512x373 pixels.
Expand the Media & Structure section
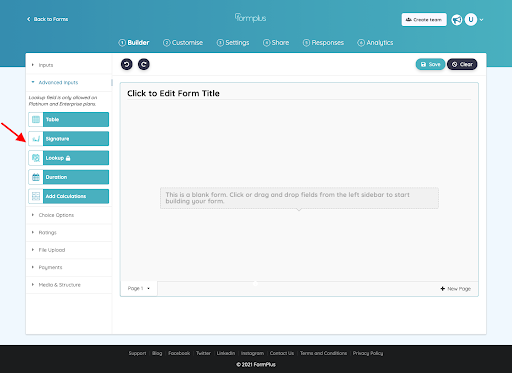(69, 285)
